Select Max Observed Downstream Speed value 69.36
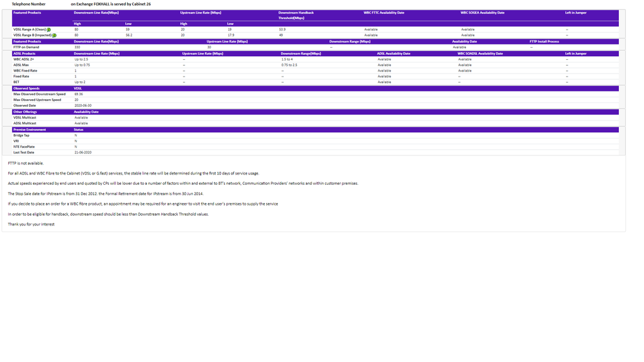The image size is (644, 362). coord(79,94)
